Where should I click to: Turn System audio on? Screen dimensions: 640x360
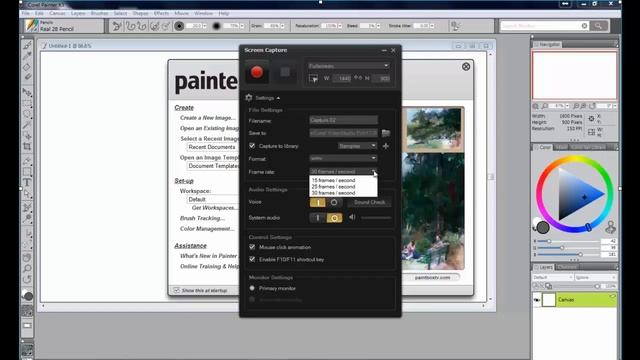(x=318, y=218)
